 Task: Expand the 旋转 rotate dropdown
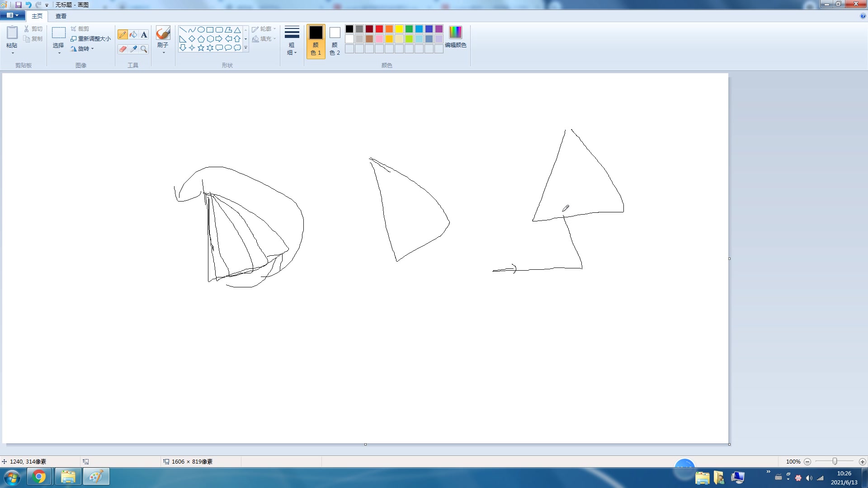[83, 49]
